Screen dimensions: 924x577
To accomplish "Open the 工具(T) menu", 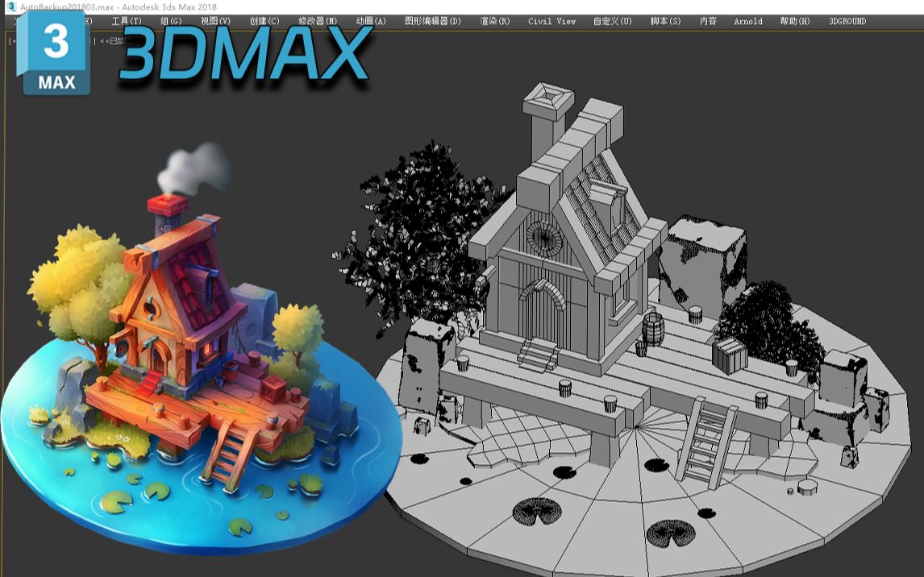I will coord(127,21).
